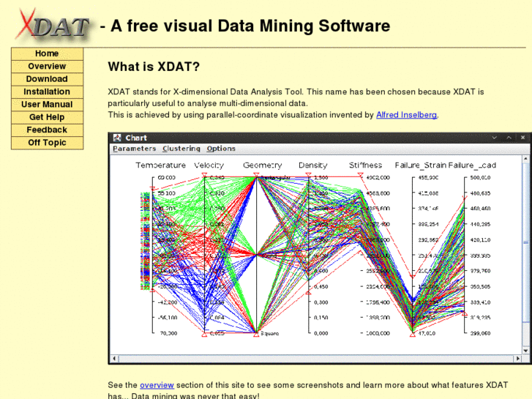Click Geometry axis upper filter triangle
The height and width of the screenshot is (399, 532).
pos(257,175)
